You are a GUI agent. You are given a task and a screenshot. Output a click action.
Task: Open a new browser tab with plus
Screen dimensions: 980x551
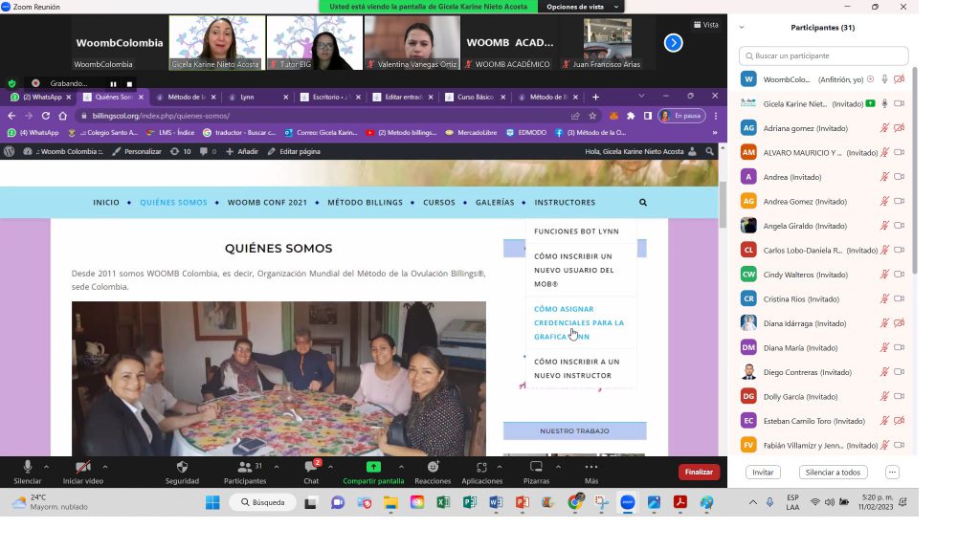[595, 97]
